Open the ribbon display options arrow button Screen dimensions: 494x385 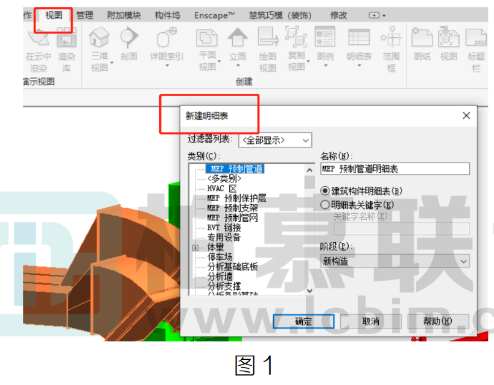coord(377,15)
